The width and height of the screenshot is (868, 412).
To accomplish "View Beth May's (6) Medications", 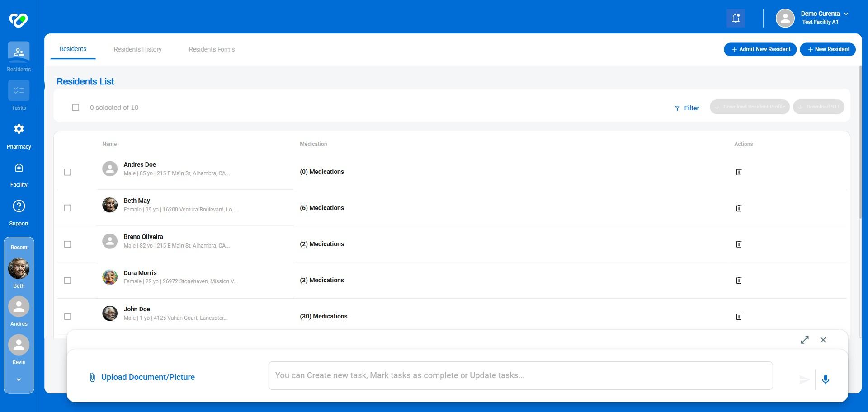I will coord(322,208).
